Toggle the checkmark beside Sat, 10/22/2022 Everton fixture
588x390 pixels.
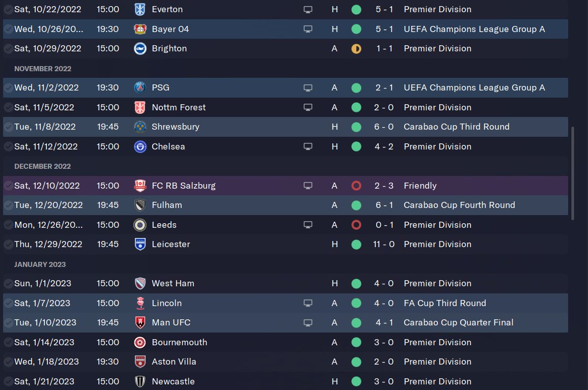[8, 9]
